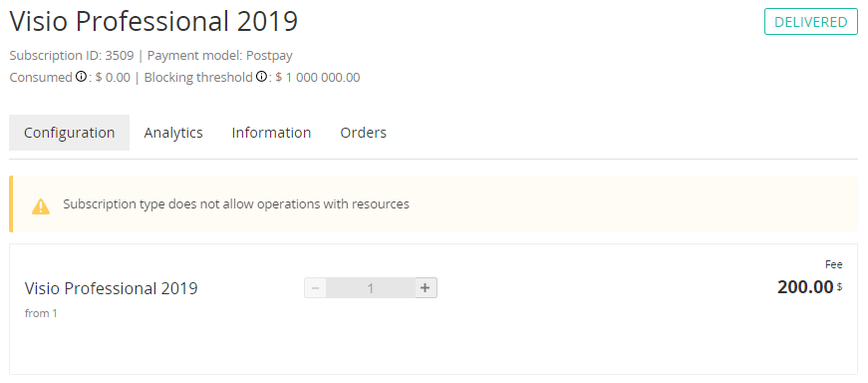
Task: Click the Visio Professional 2019 page title
Action: click(x=153, y=22)
